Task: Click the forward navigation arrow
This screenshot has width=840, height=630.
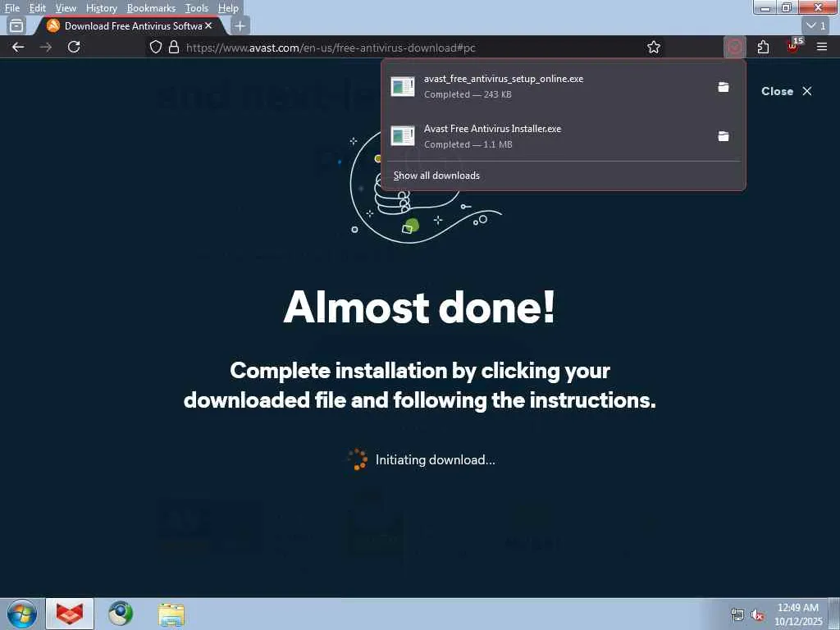Action: pos(46,47)
